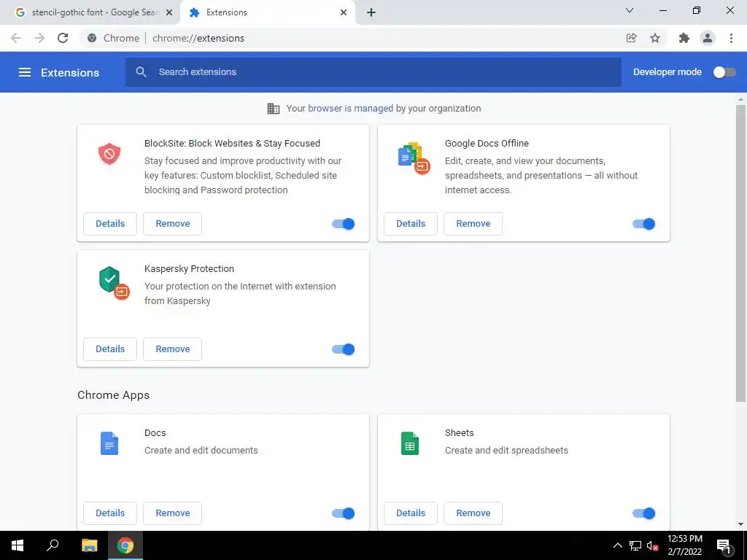Toggle Developer mode switch

(724, 72)
